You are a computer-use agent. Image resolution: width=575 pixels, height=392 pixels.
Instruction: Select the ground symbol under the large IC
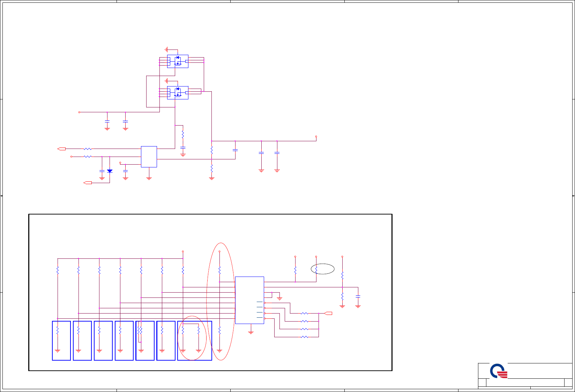[x=251, y=332]
